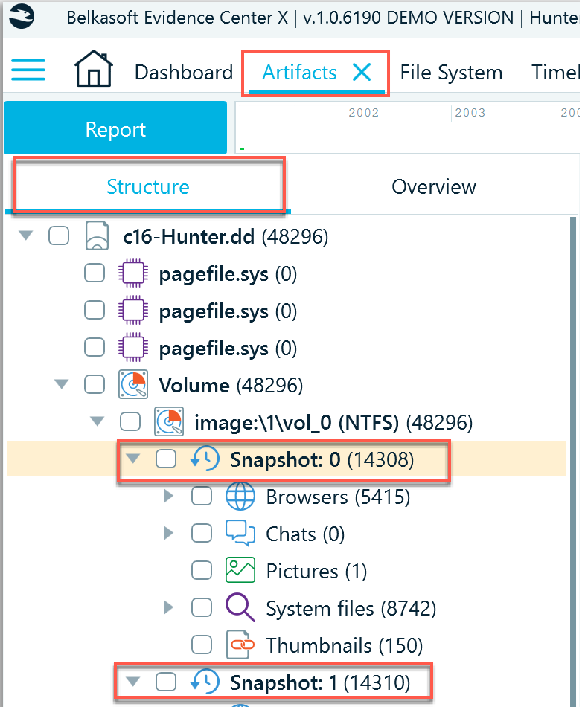Screen dimensions: 580x707
Task: Click the image:\1\vol_0 NTFS partition icon
Action: (169, 422)
